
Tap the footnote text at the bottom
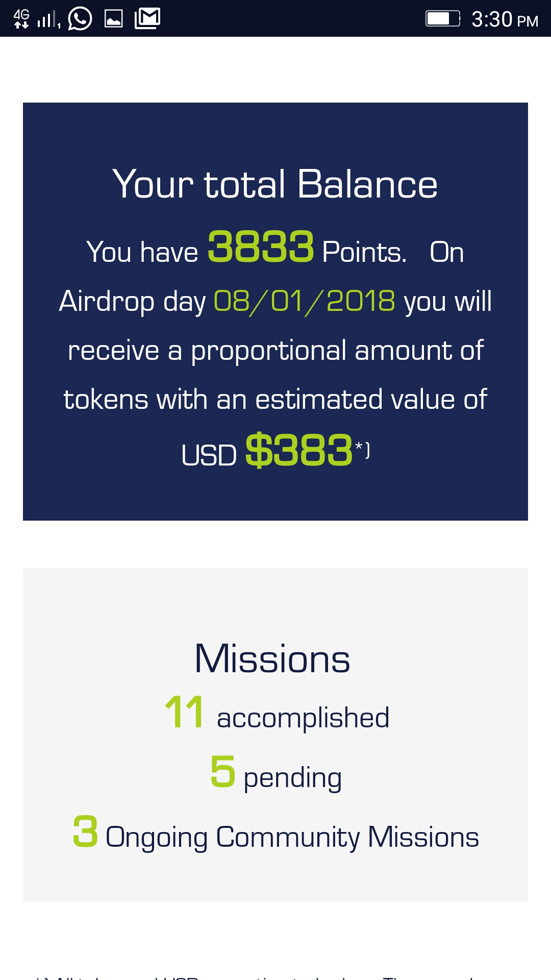[x=275, y=976]
